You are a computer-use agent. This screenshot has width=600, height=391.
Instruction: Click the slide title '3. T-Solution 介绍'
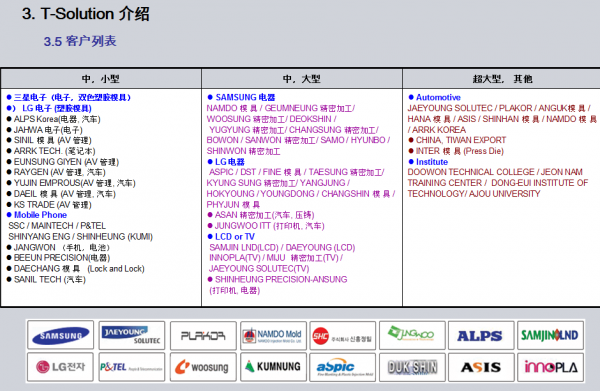[86, 14]
